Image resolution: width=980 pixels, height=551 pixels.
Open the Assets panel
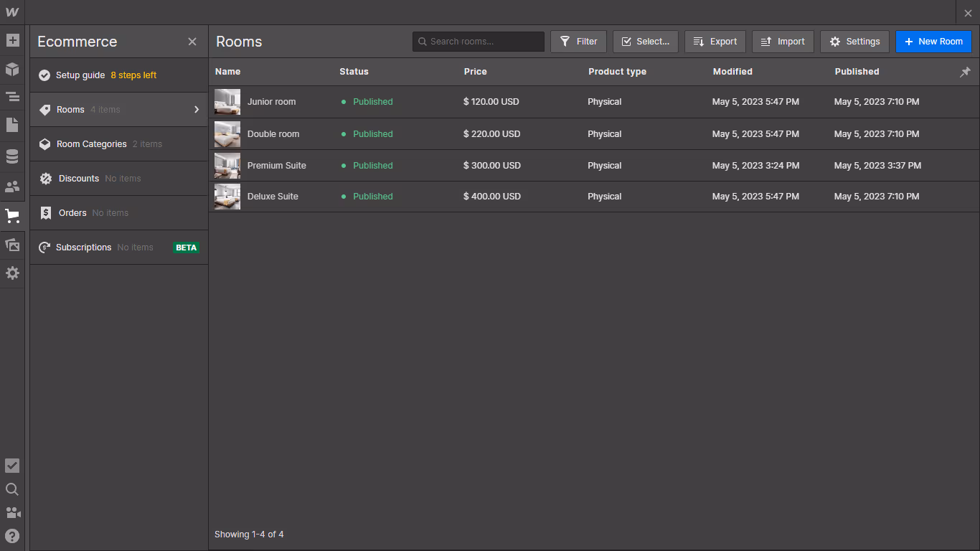tap(12, 245)
